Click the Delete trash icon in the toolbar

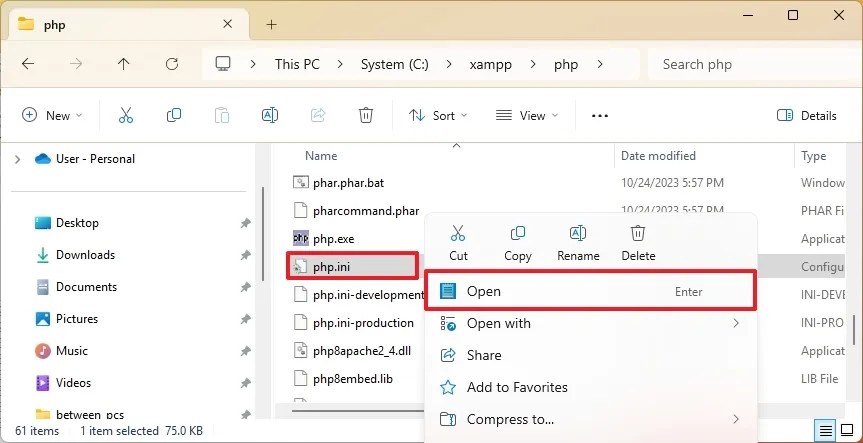tap(366, 115)
